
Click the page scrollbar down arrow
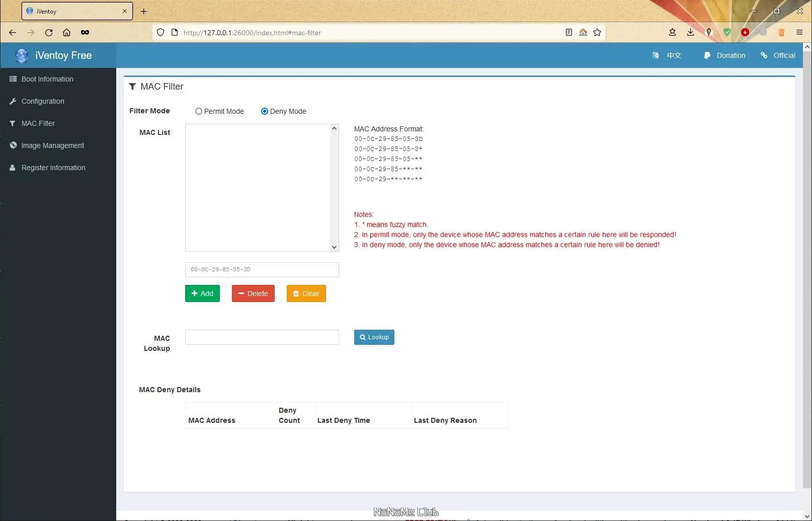coord(807,516)
